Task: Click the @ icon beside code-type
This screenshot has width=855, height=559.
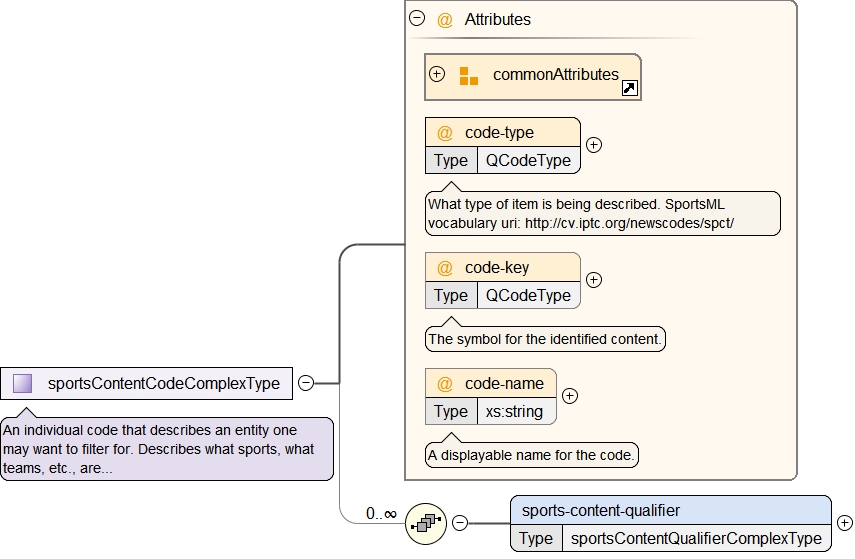Action: coord(445,133)
